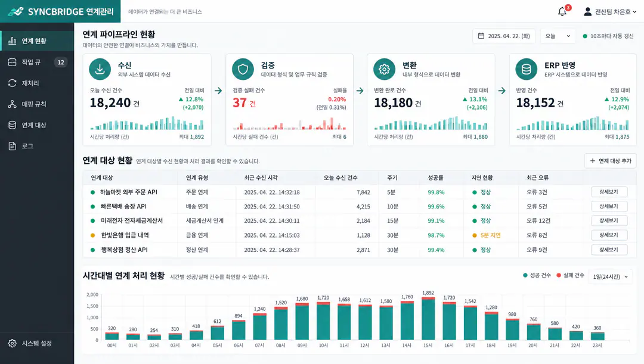Click the 매핑 규칙 node icon
The height and width of the screenshot is (364, 644).
coord(13,104)
